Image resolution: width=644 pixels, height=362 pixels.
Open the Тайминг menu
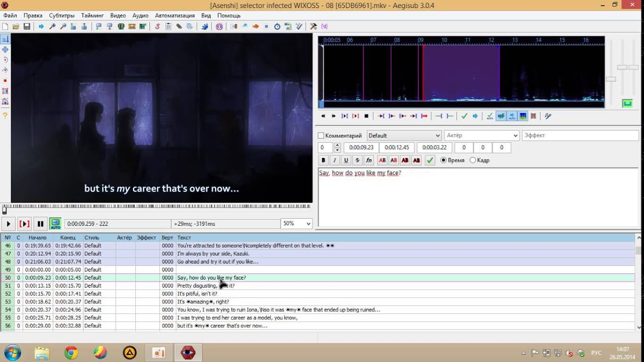point(92,16)
